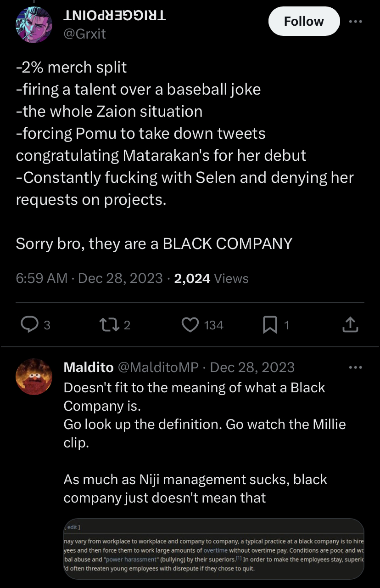Open the @MalditoMP handle link
Screen dimensions: 380x588
(x=158, y=367)
